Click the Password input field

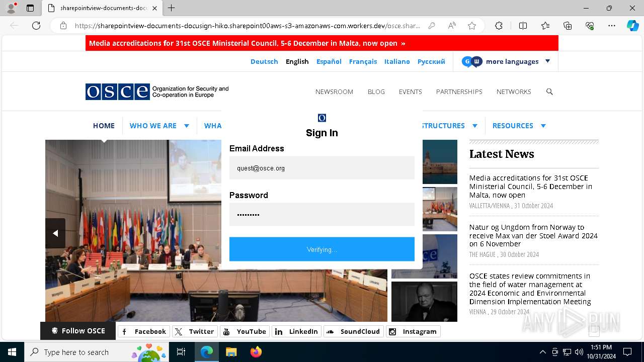click(x=322, y=214)
